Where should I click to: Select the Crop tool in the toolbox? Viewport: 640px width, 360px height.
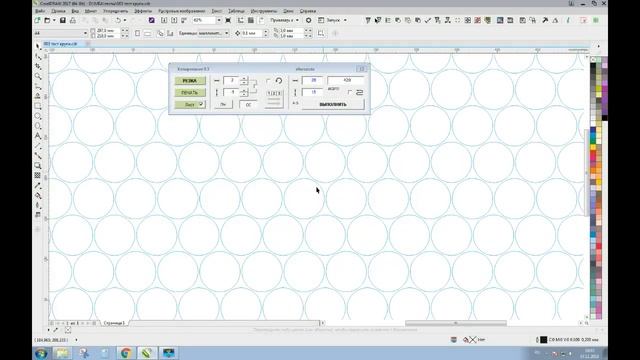pos(38,66)
